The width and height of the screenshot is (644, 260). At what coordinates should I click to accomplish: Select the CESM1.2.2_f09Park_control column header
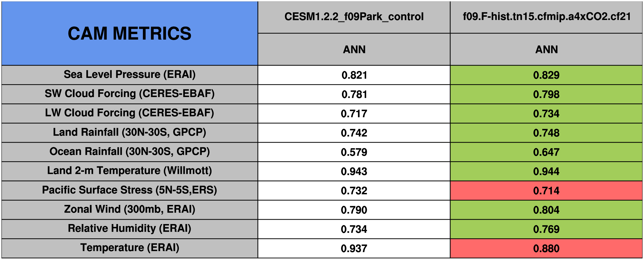click(x=354, y=17)
